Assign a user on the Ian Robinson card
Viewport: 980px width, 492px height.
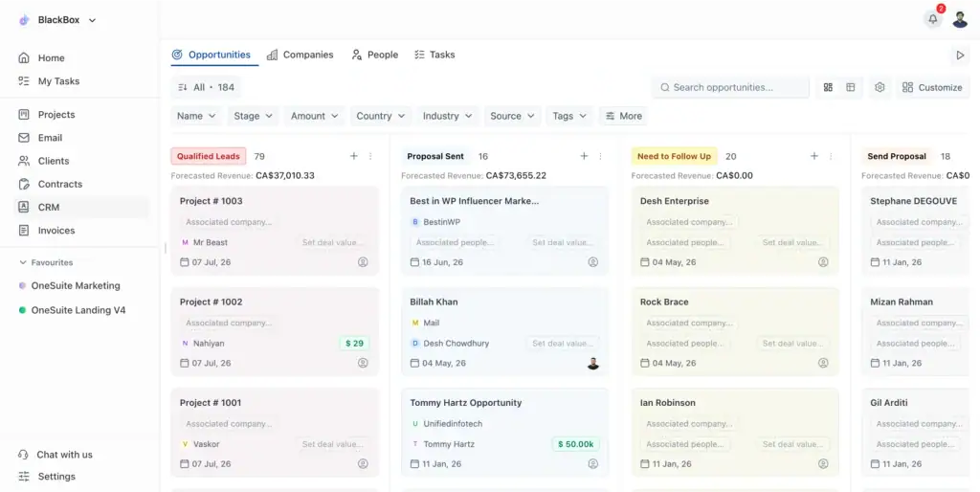point(823,464)
